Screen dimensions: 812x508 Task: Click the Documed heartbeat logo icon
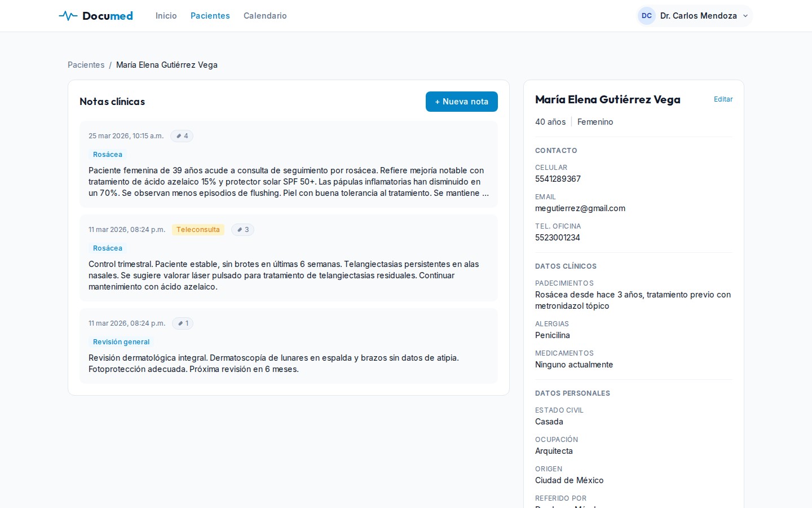click(x=68, y=16)
